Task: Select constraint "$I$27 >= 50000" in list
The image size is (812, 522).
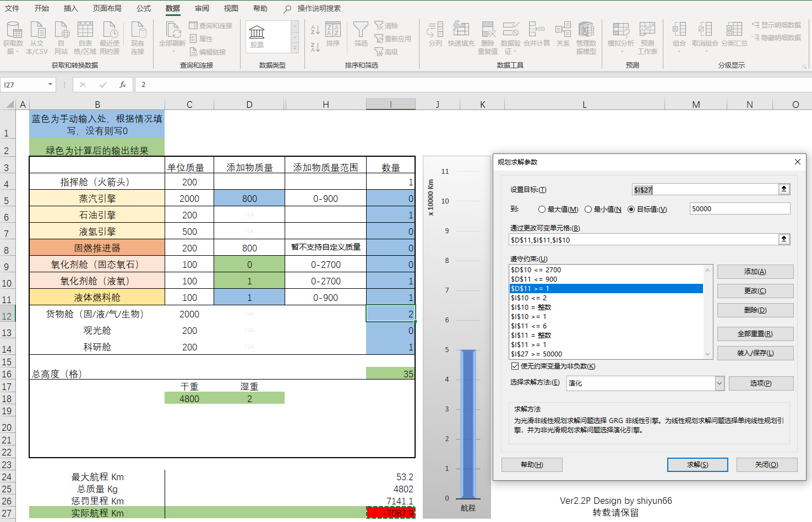Action: 606,354
